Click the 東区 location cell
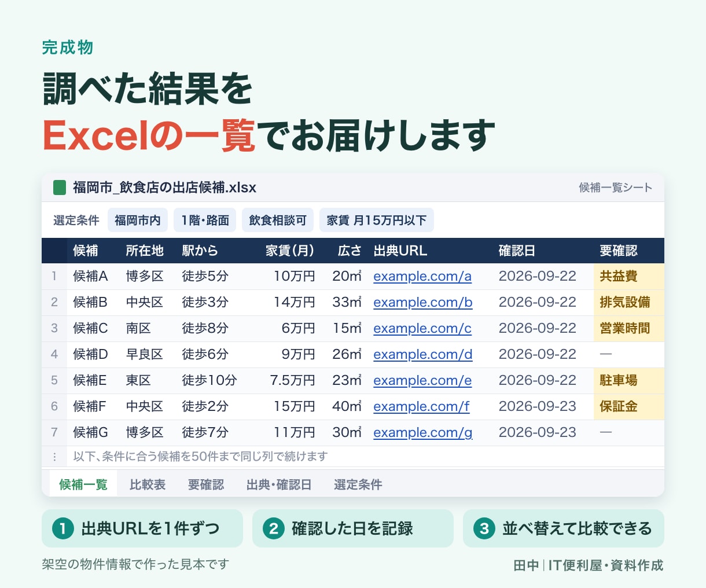 (x=138, y=380)
